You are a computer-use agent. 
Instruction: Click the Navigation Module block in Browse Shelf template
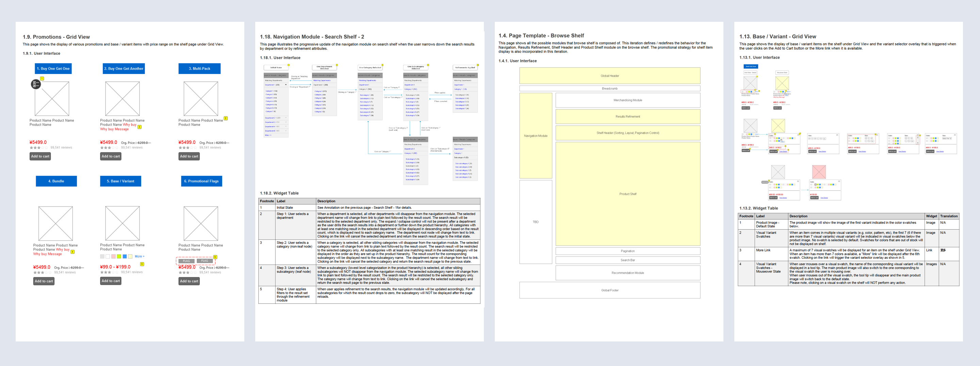tap(535, 136)
